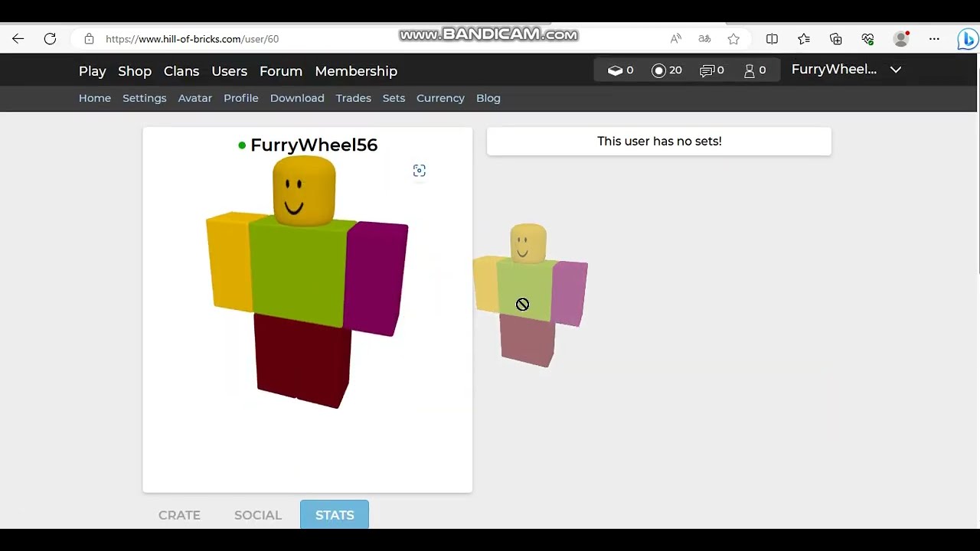Click the bricks balance icon showing 0
980x551 pixels.
(620, 70)
